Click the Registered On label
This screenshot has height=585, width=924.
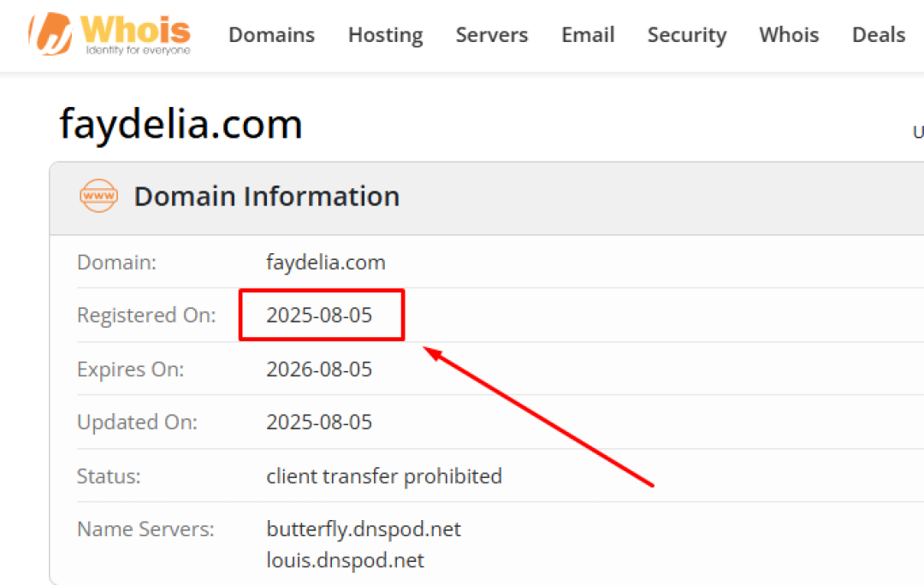point(146,315)
